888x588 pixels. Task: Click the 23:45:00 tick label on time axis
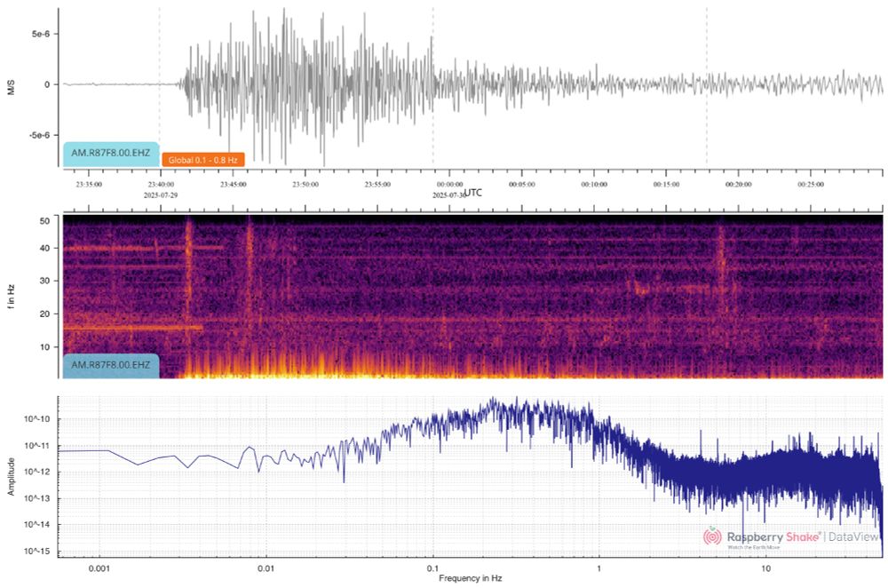point(234,183)
